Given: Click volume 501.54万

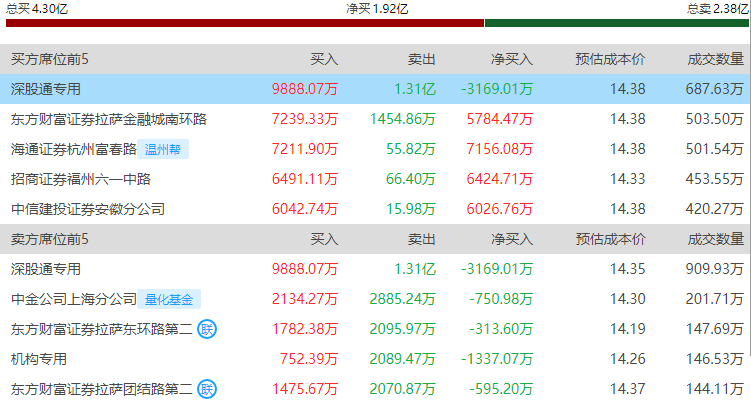Looking at the screenshot, I should (x=715, y=149).
